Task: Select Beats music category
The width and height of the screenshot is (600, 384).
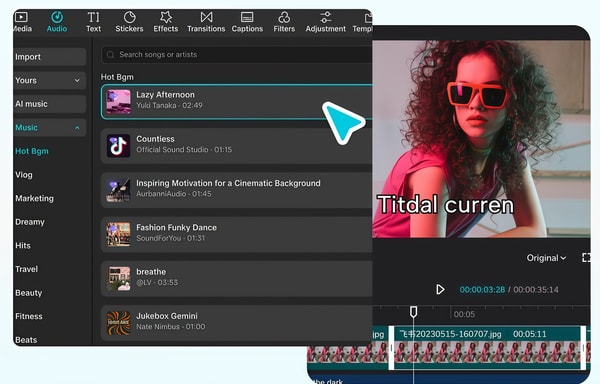Action: point(26,340)
